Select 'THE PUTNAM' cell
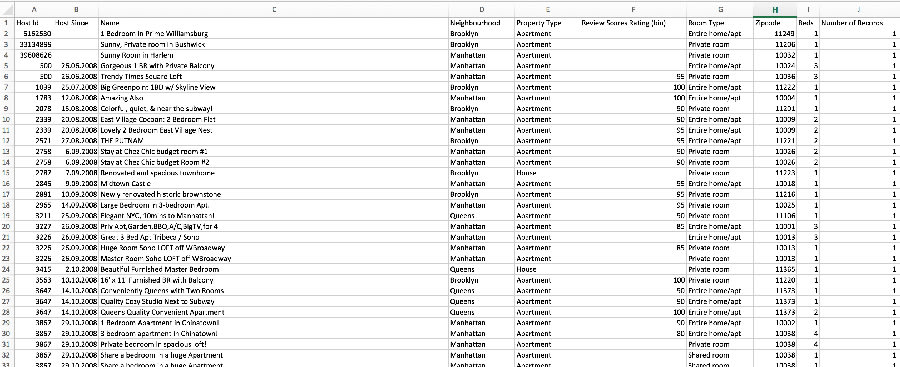 click(x=274, y=141)
